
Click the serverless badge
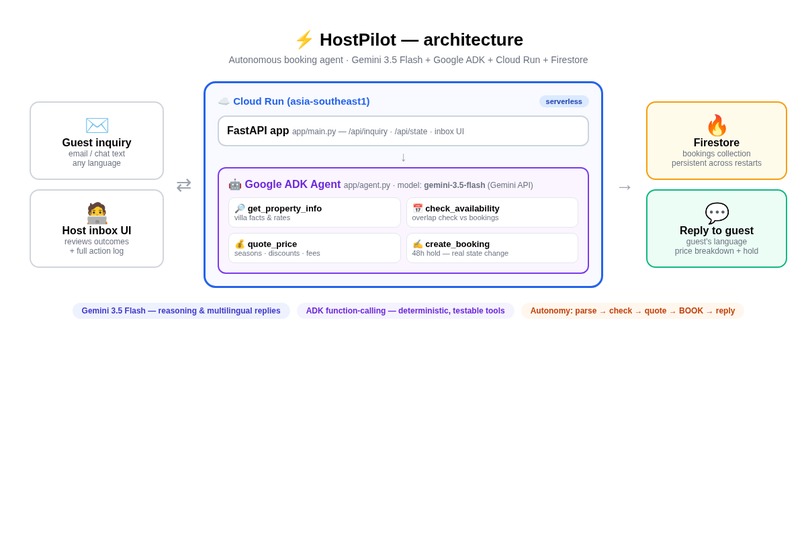[564, 101]
